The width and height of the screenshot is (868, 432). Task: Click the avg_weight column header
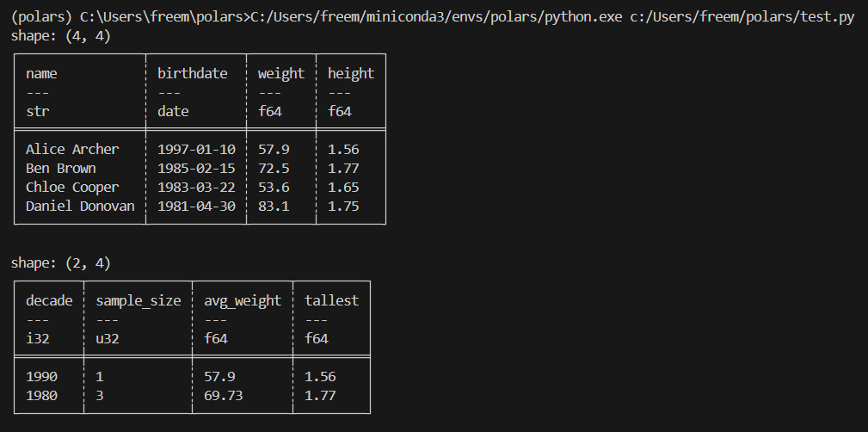[x=243, y=300]
